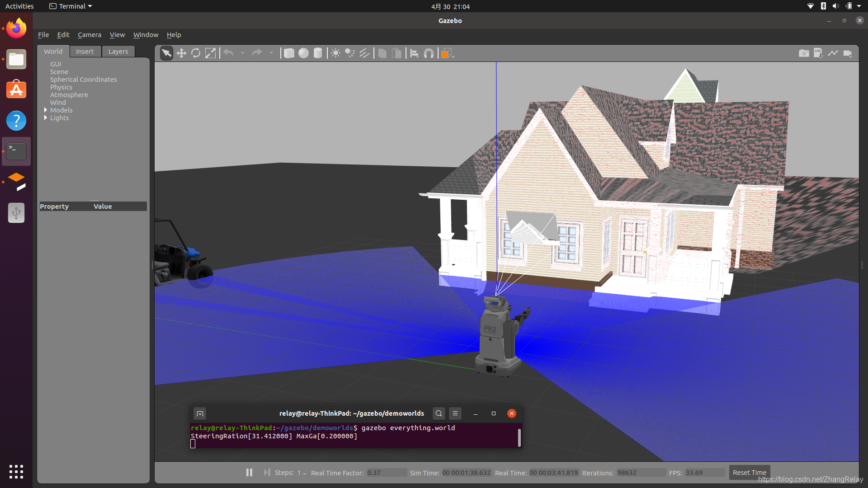Select the scale mode tool
Screen dimensions: 868x488
210,53
